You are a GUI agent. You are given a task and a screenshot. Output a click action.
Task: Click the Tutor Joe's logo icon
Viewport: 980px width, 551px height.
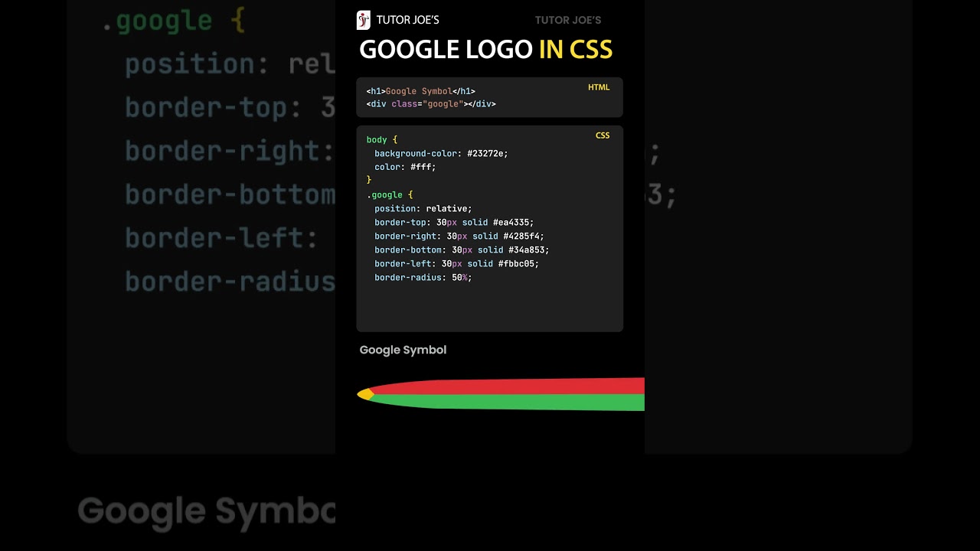point(364,20)
